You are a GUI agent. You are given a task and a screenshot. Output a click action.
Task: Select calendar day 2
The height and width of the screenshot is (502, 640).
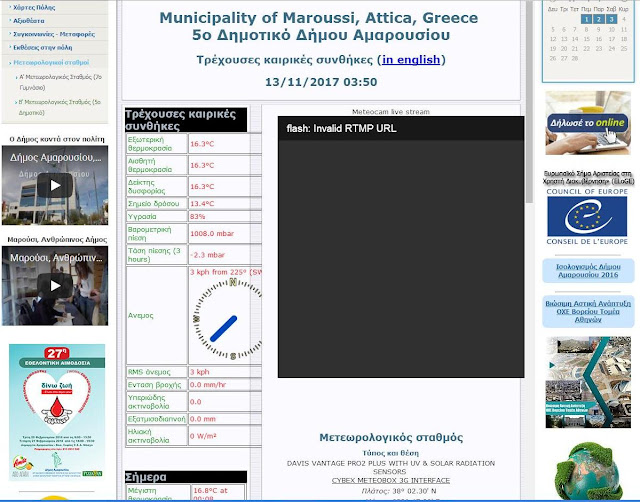click(x=599, y=19)
